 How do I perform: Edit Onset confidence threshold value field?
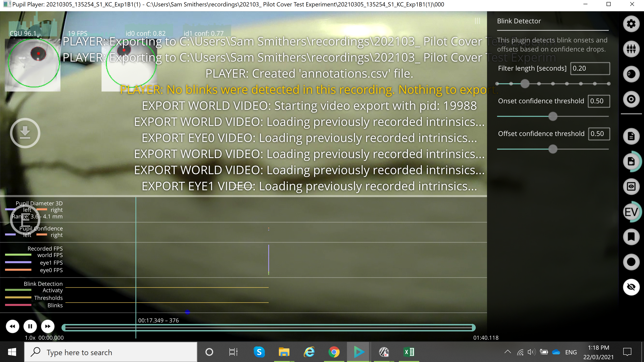tap(599, 101)
